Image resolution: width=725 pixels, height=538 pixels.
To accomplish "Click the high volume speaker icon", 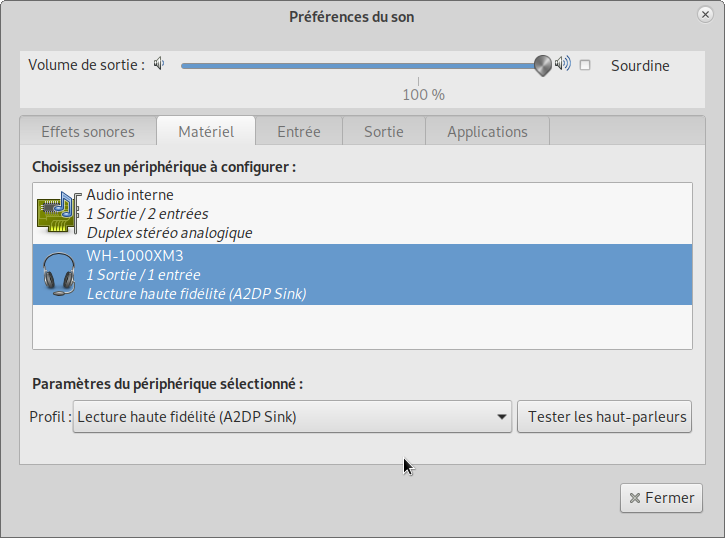I will pyautogui.click(x=563, y=65).
